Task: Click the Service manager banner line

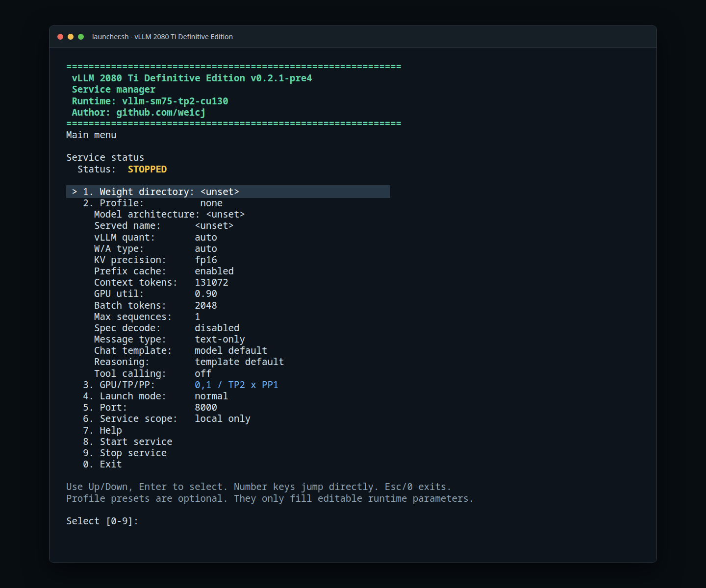Action: [114, 90]
